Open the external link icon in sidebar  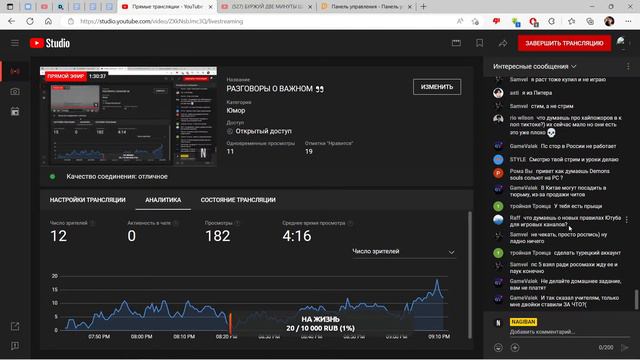[x=15, y=326]
